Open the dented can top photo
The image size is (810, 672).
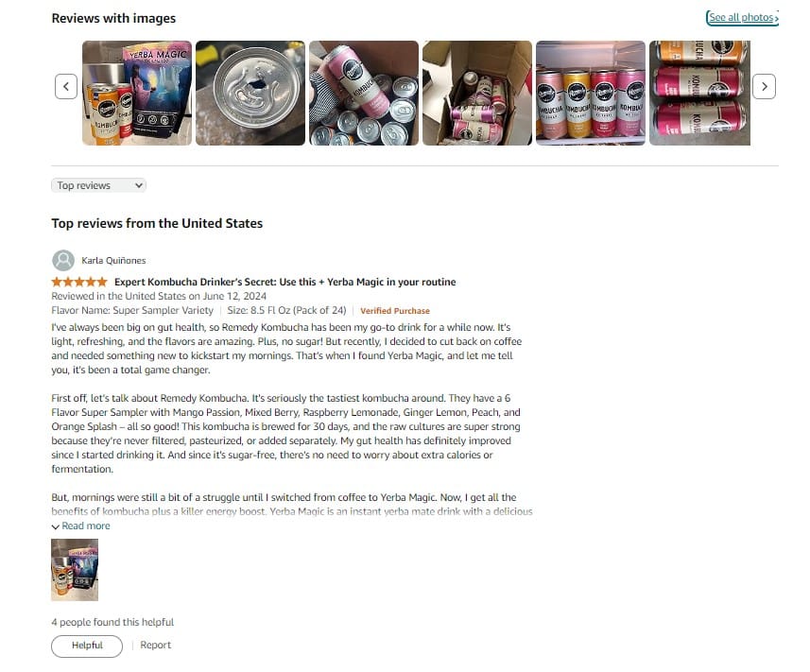pyautogui.click(x=250, y=93)
